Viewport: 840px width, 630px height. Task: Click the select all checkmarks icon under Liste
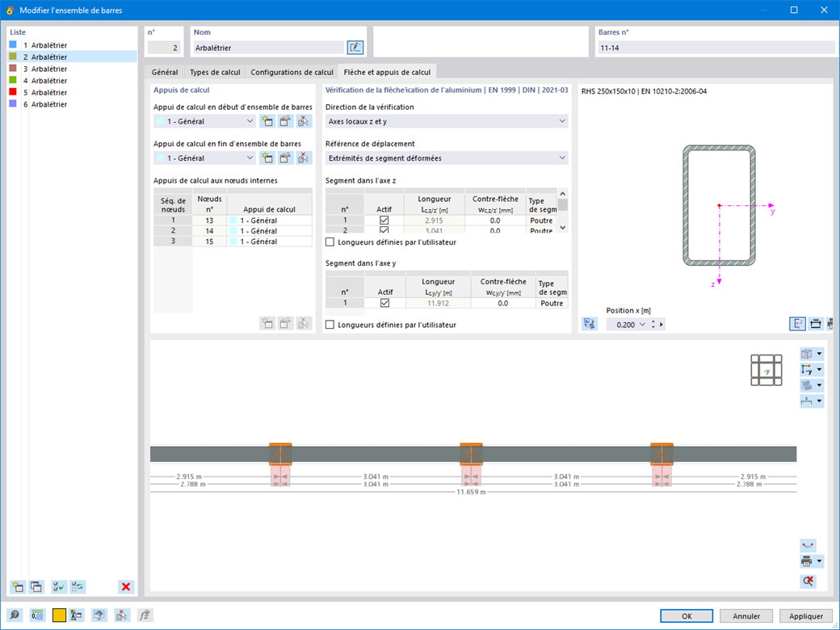(59, 586)
